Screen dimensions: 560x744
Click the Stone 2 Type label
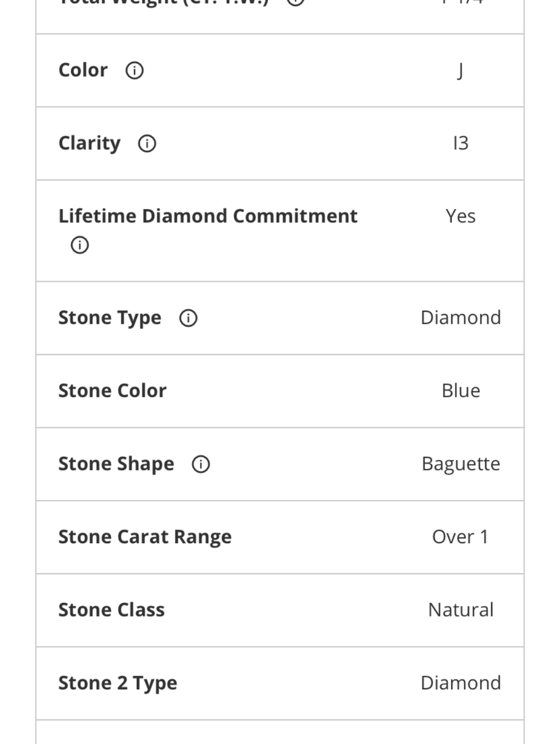[118, 683]
